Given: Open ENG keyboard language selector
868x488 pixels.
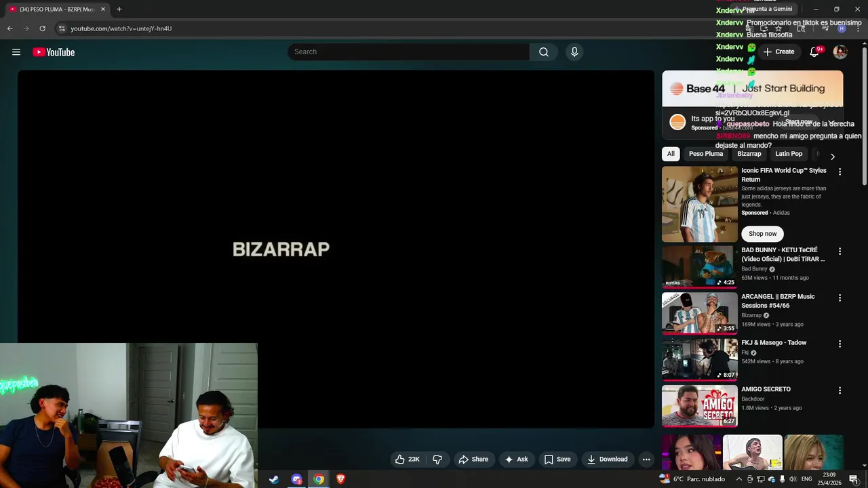Looking at the screenshot, I should (x=806, y=479).
